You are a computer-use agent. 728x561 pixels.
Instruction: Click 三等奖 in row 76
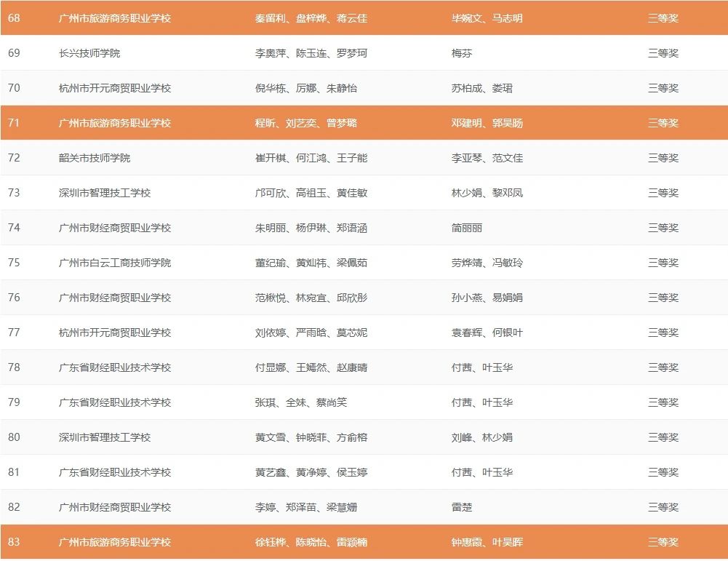663,297
